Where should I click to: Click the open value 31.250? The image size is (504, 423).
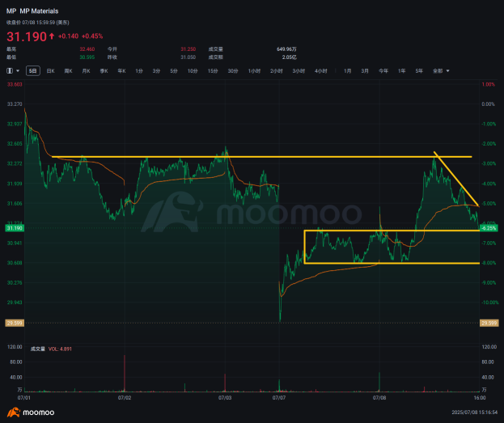pos(188,49)
